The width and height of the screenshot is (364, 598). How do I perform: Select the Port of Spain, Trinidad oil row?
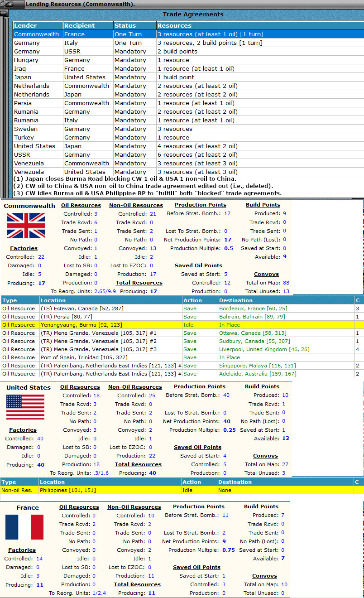tap(182, 357)
